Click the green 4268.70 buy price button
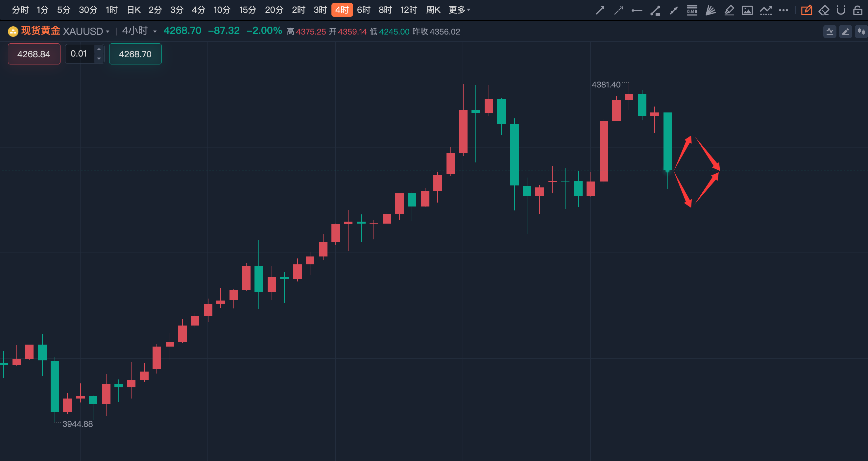The height and width of the screenshot is (461, 868). [135, 54]
